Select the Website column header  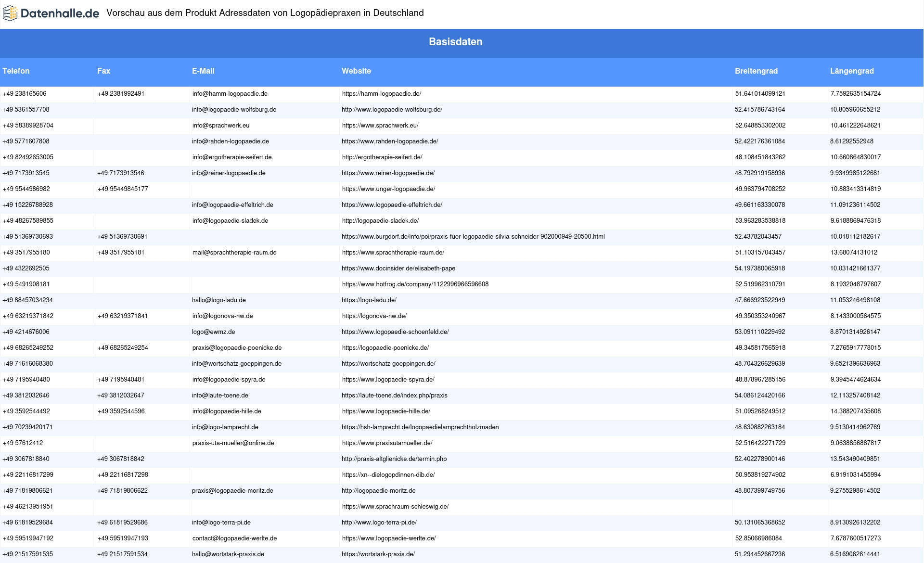click(x=356, y=71)
